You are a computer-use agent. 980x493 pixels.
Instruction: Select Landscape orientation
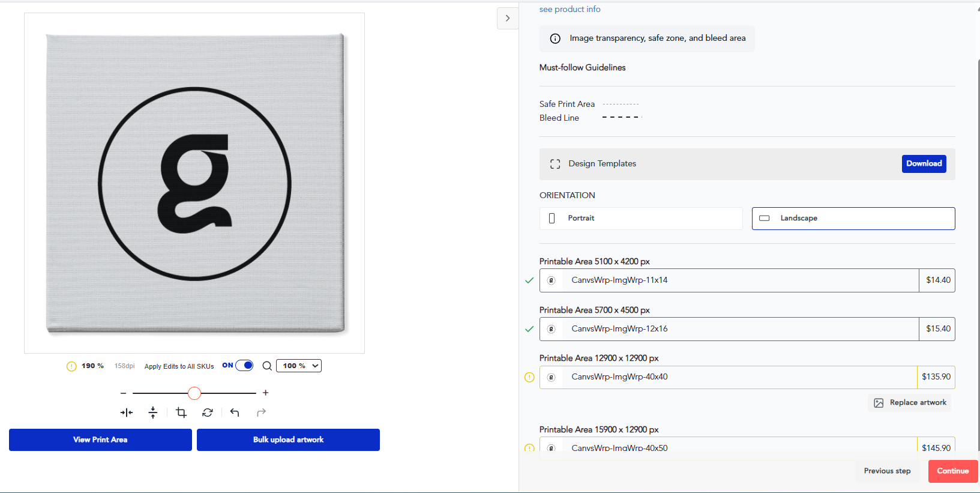[853, 219]
